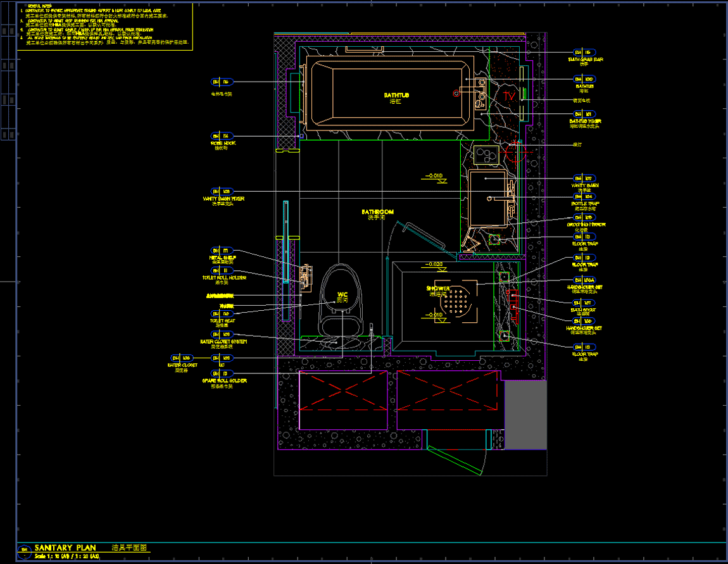Select the ROBE HOOK callout tag
Screen dimensions: 728x564
[222, 136]
